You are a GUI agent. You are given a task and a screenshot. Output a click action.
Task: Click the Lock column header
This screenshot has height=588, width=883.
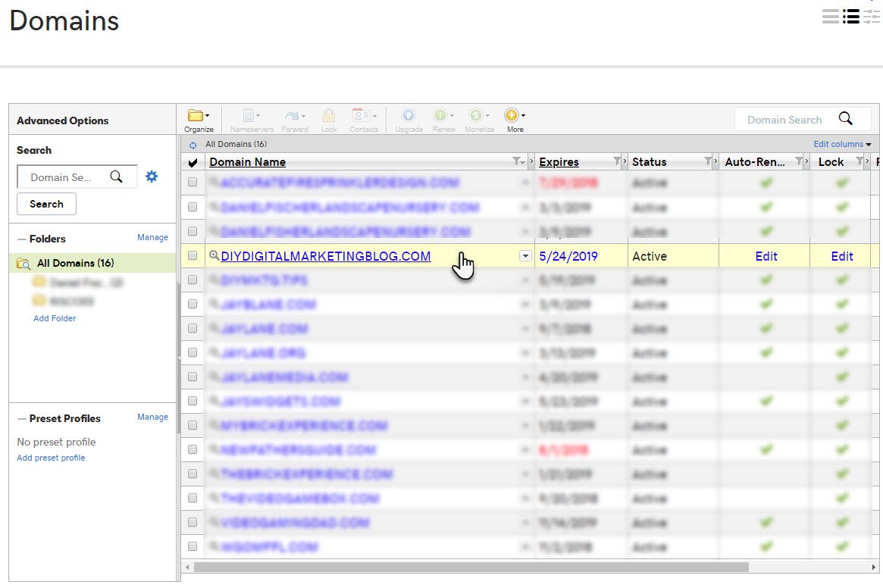831,162
